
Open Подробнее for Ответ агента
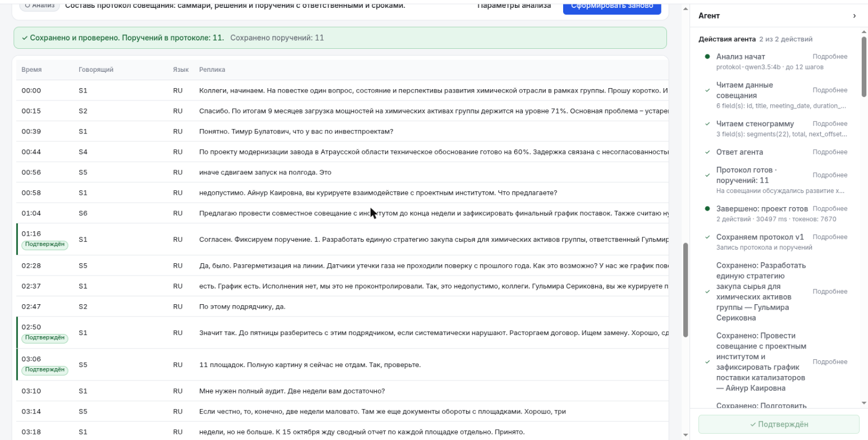coord(830,152)
